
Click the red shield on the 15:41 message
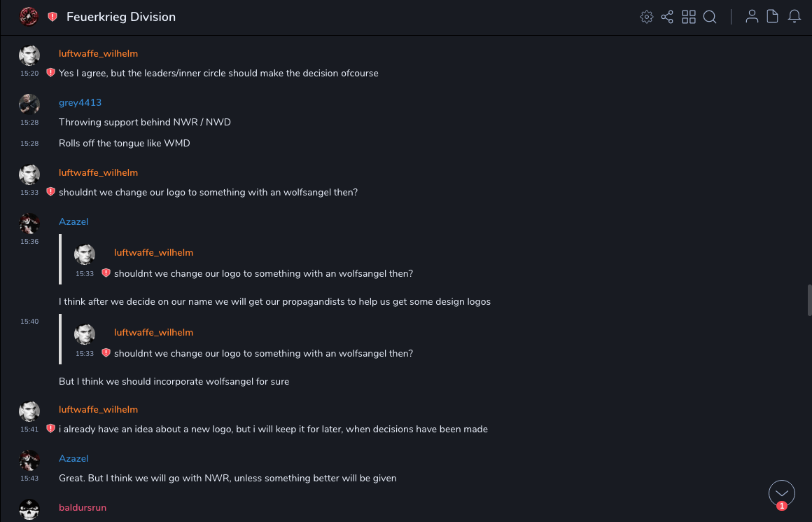tap(50, 429)
